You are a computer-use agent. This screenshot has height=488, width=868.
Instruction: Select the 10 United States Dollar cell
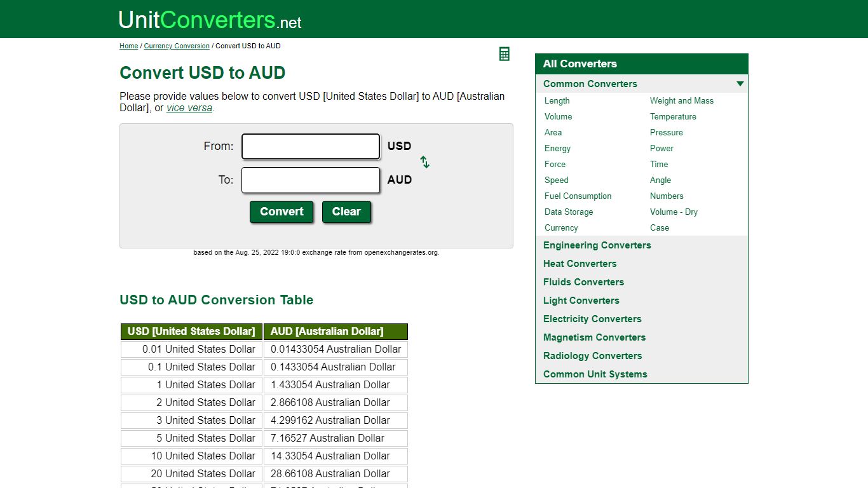click(x=191, y=456)
